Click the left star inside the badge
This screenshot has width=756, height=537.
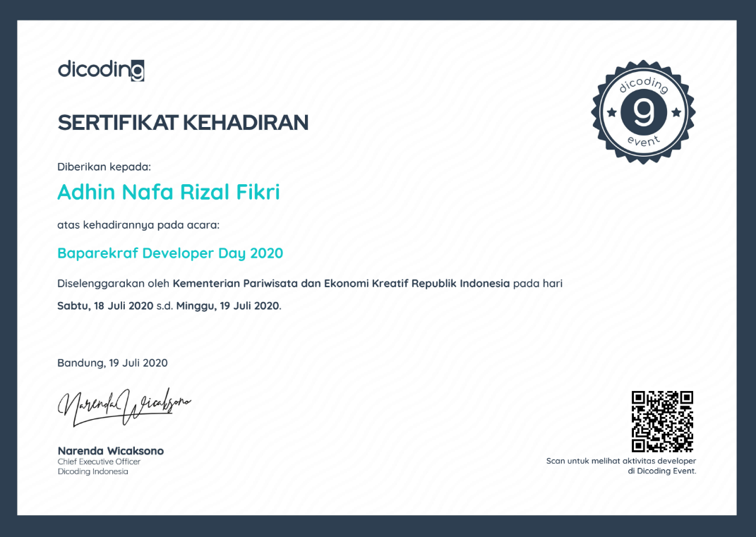[x=611, y=112]
